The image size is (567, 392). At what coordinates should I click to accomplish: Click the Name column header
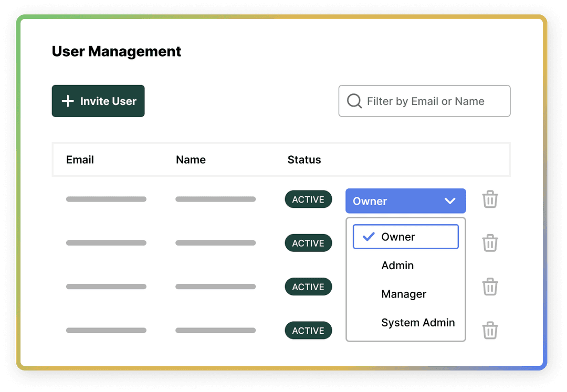pos(191,160)
